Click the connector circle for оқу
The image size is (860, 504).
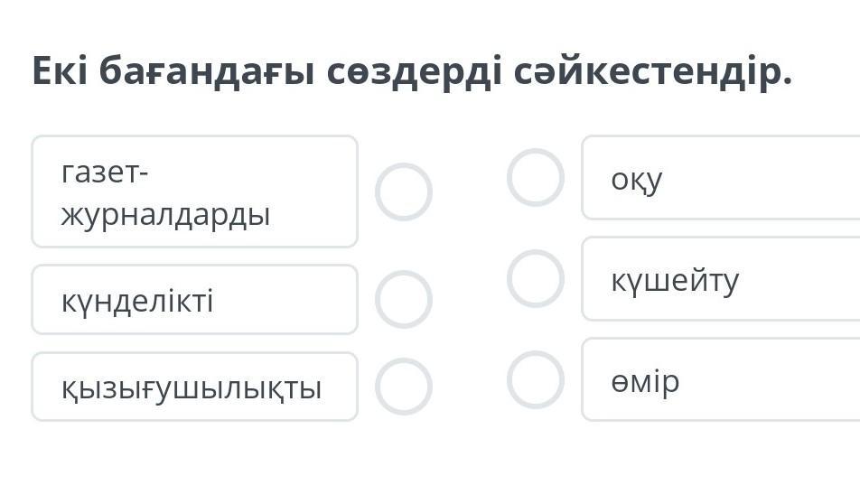[536, 177]
